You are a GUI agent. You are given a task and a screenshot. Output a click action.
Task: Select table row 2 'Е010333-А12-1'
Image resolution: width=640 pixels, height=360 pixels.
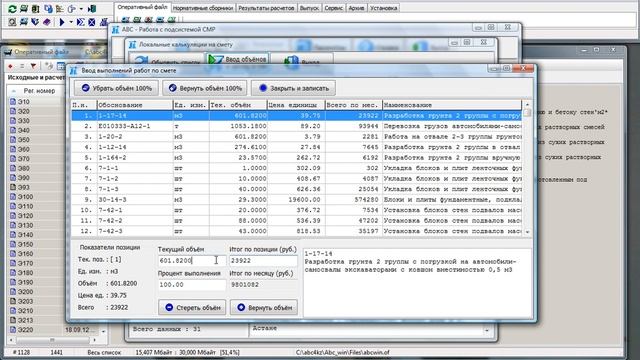coord(296,126)
